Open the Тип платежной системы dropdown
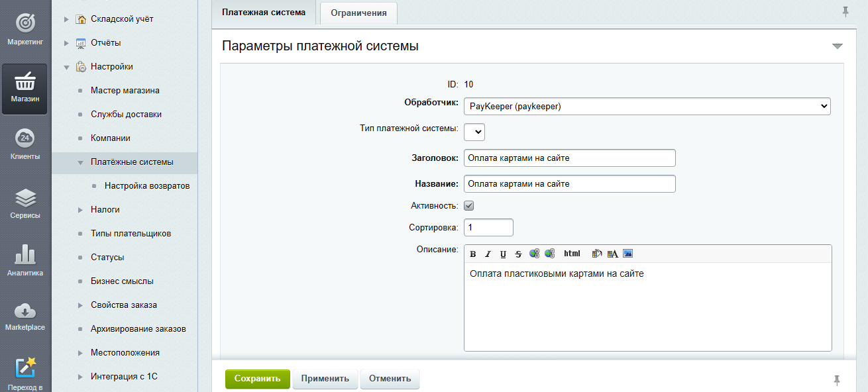Viewport: 868px width, 392px height. pyautogui.click(x=474, y=132)
